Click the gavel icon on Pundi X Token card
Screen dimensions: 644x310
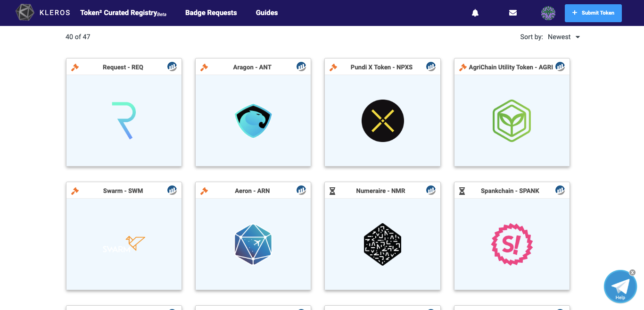333,67
